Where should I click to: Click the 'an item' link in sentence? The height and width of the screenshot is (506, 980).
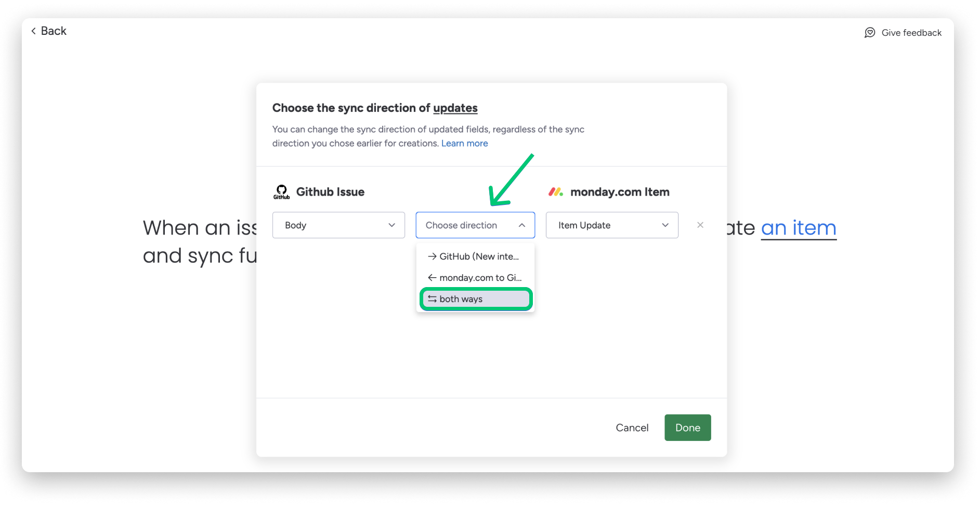(799, 228)
